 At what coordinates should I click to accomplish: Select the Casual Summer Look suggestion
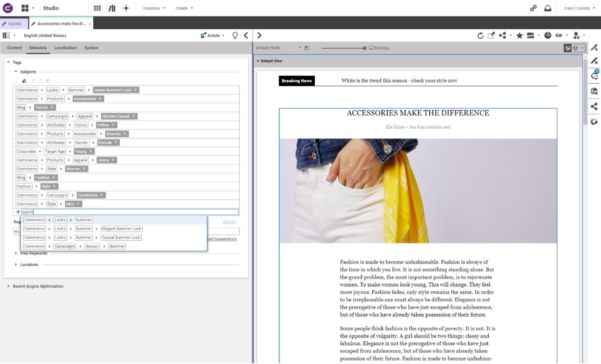click(x=114, y=238)
